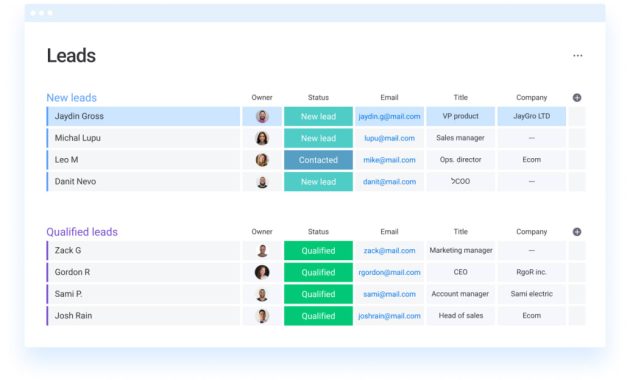Open the three-dot board options menu
Viewport: 630px width, 380px height.
pyautogui.click(x=577, y=55)
